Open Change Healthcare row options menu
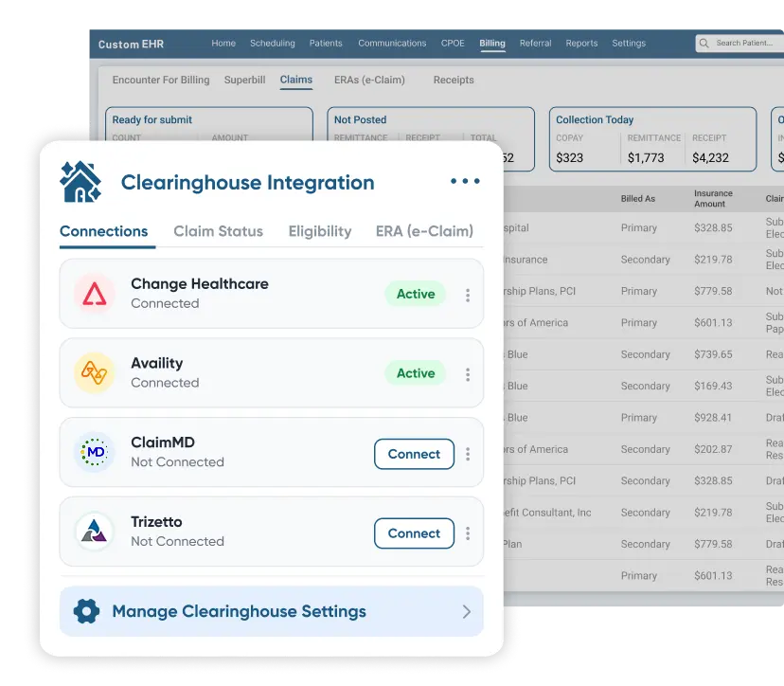Image resolution: width=784 pixels, height=686 pixels. pos(468,296)
